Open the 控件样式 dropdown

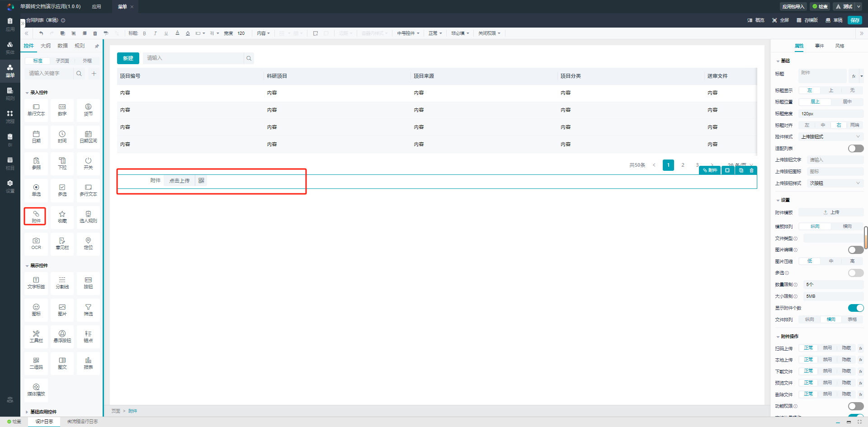tap(830, 137)
